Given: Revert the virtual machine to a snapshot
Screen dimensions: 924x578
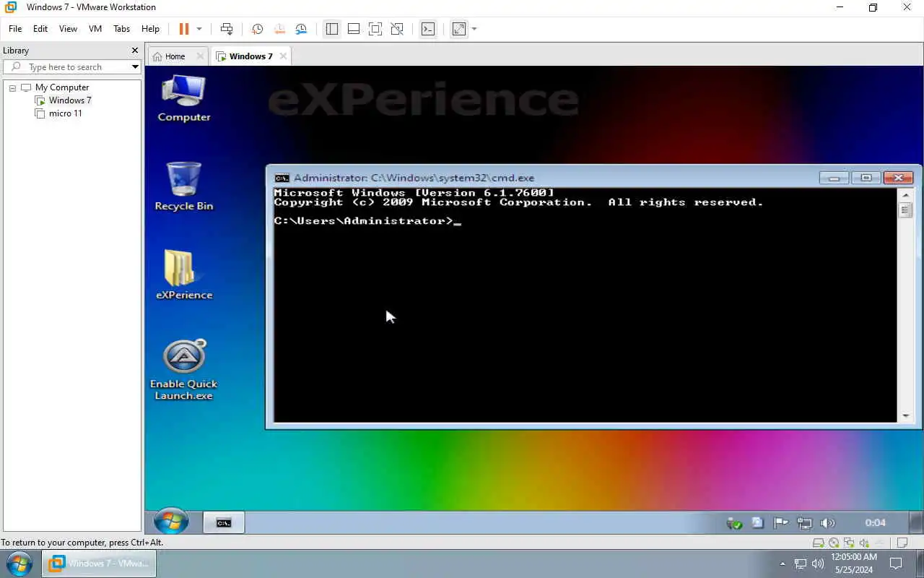Looking at the screenshot, I should click(x=279, y=29).
